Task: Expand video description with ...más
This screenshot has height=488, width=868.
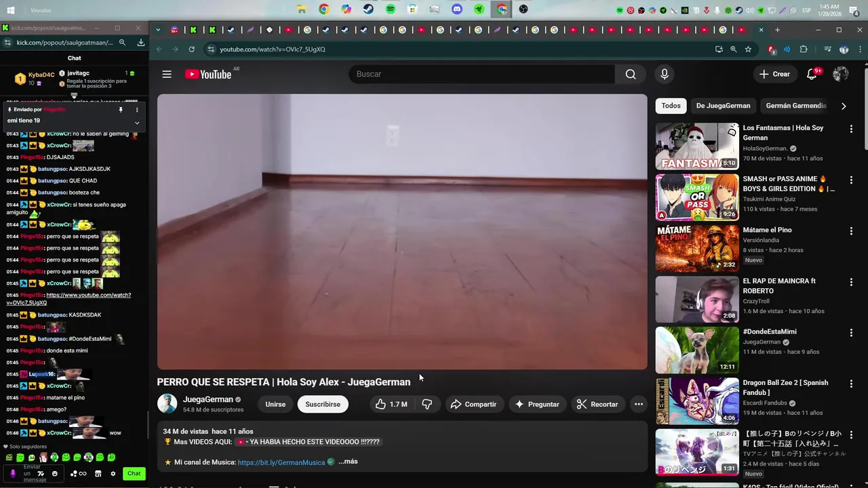Action: coord(348,462)
